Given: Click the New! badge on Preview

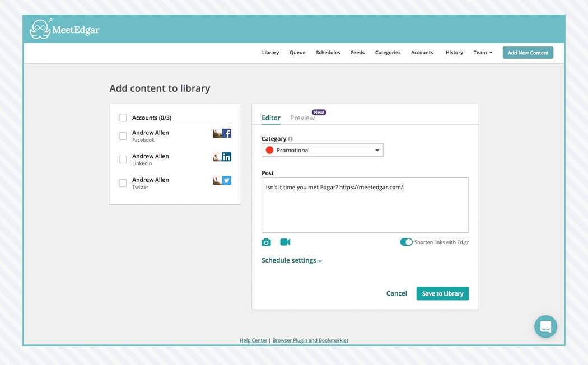Looking at the screenshot, I should [x=319, y=113].
